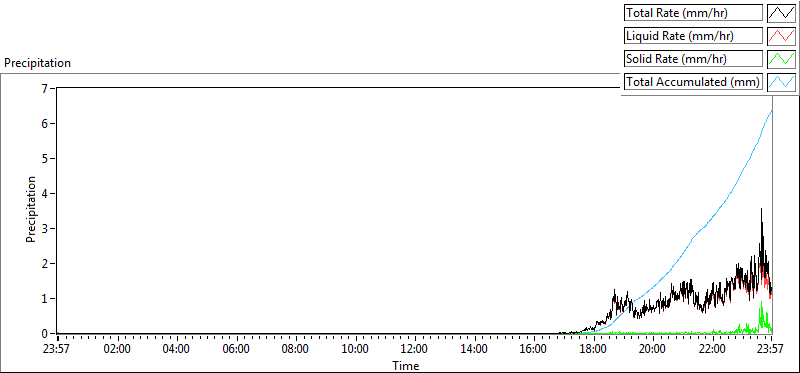
Task: Select the Total Rate (mm/hr) legend label
Action: [x=693, y=13]
